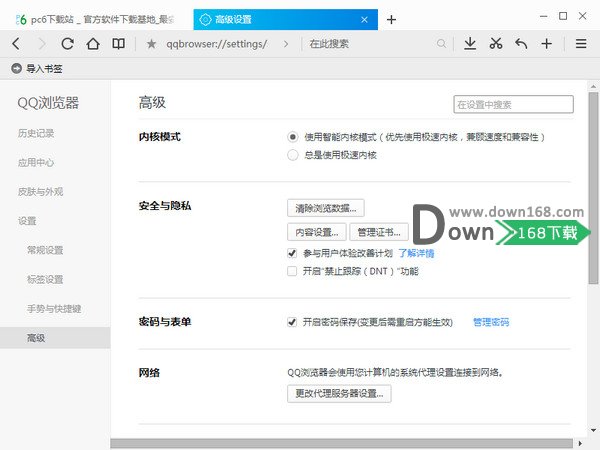Viewport: 600px width, 450px height.
Task: Toggle 参与用户体验改善计划 checkbox
Action: pos(292,253)
